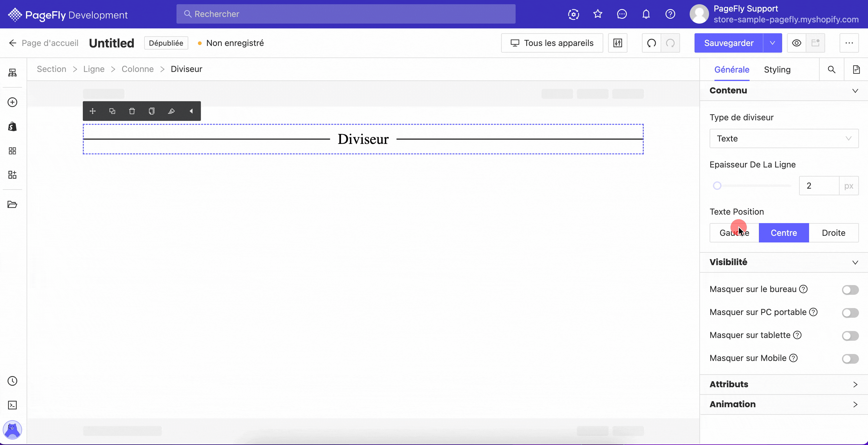
Task: Collapse the Visibilité section
Action: 784,262
